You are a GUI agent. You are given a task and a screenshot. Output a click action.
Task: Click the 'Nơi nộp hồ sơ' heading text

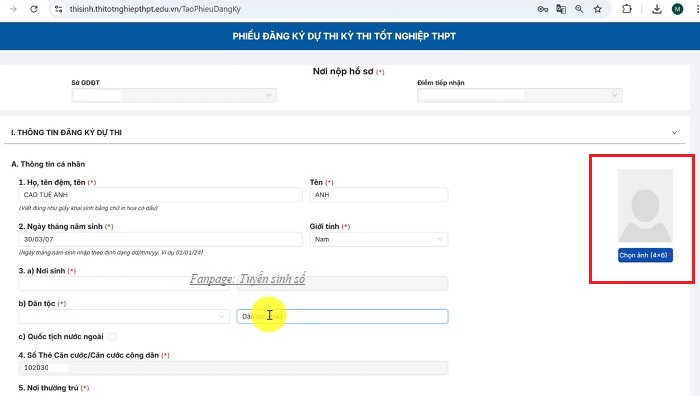343,71
